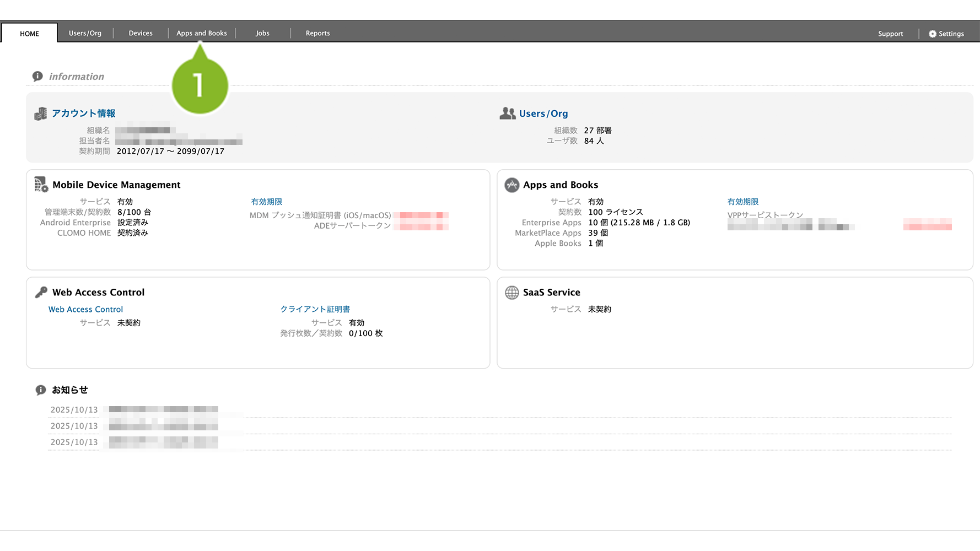This screenshot has height=551, width=980.
Task: Click the Apps and Books app-store icon
Action: click(x=511, y=185)
